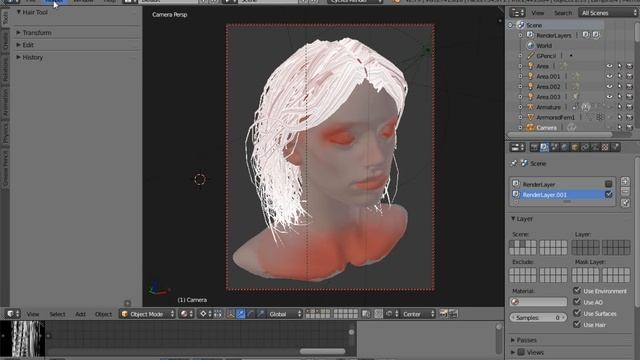Toggle the 3D manipulator widget icon
The height and width of the screenshot is (360, 640).
point(230,314)
